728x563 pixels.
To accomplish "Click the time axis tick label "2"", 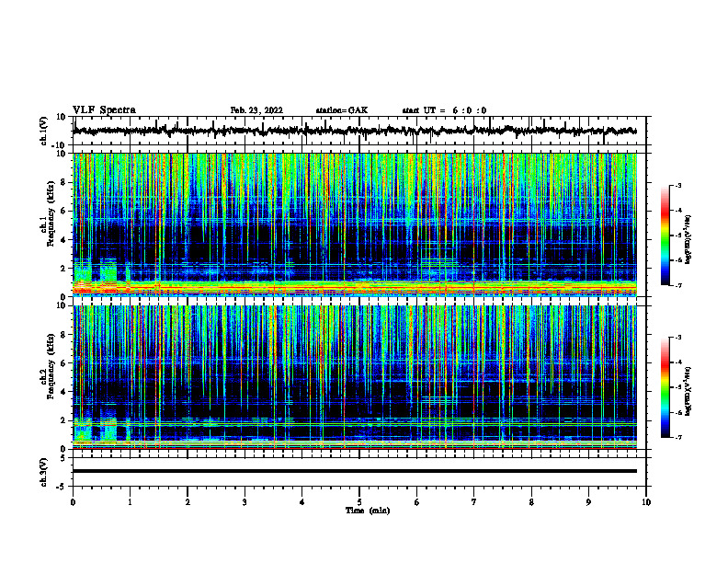I will (188, 502).
